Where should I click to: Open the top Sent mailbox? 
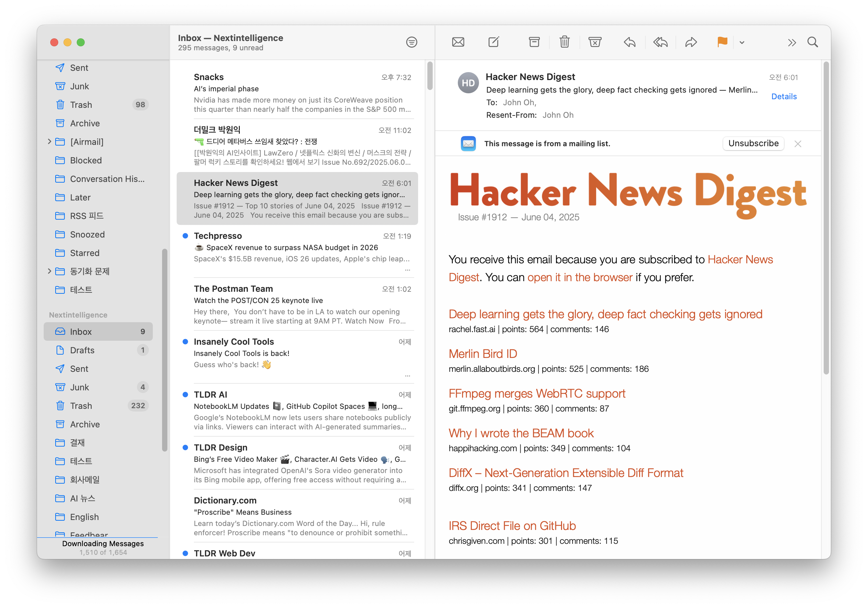[98, 68]
